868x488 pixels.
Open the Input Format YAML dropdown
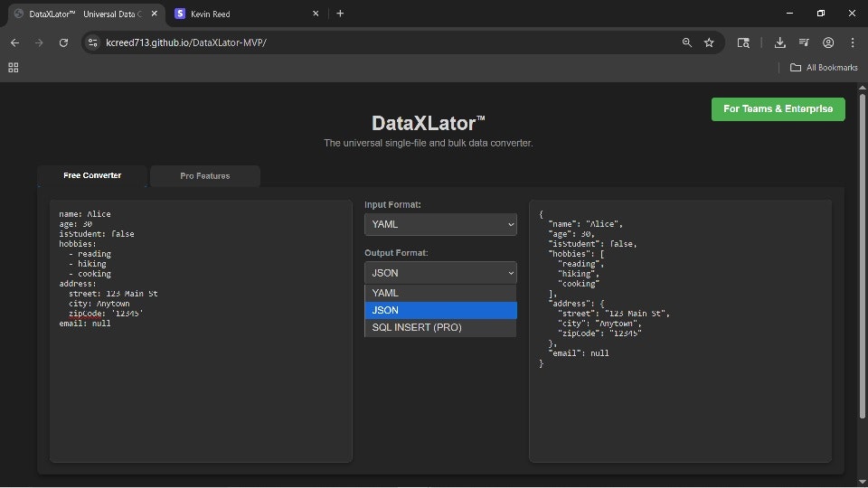click(440, 225)
